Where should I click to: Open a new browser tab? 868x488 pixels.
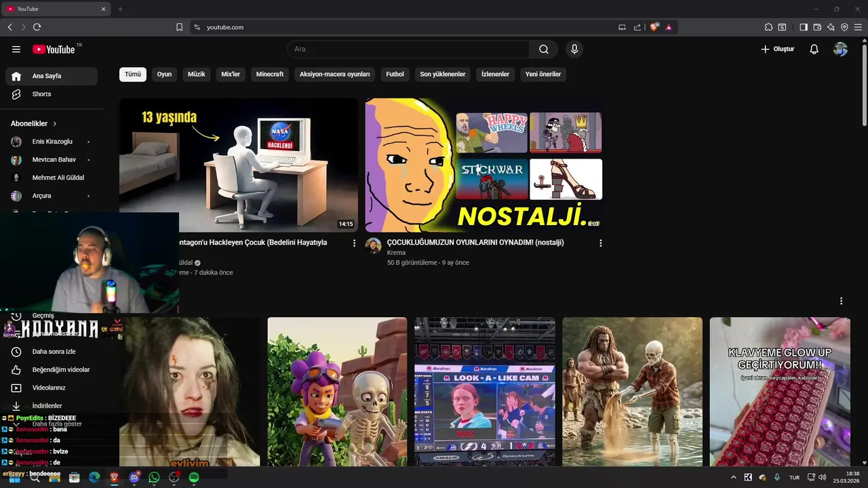120,9
